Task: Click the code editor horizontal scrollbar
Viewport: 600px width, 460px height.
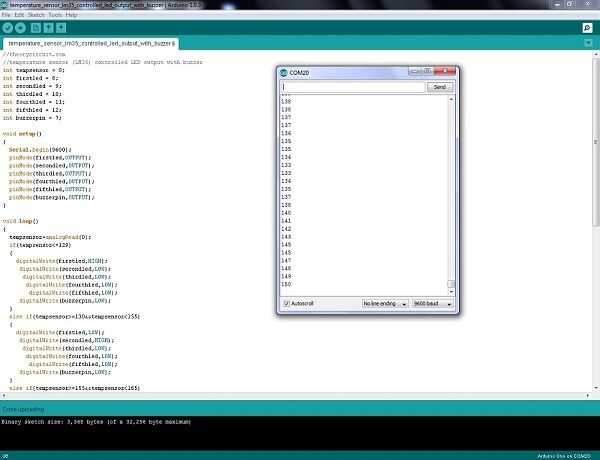Action: (x=296, y=396)
